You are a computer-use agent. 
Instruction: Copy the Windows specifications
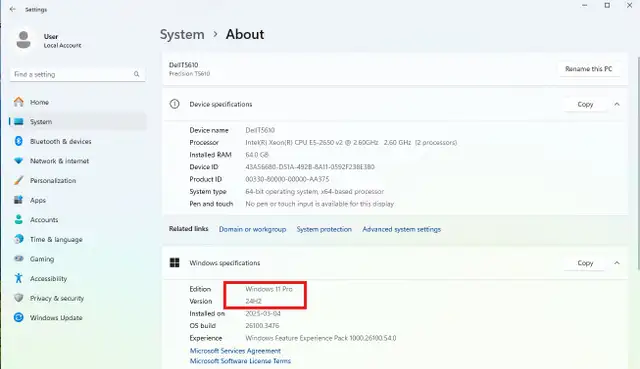585,263
